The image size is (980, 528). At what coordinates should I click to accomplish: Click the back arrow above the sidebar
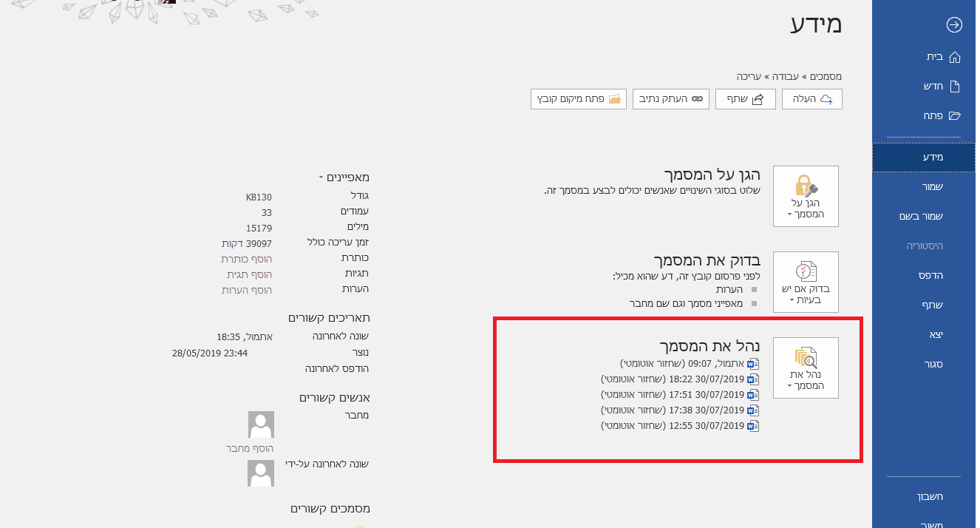click(953, 24)
